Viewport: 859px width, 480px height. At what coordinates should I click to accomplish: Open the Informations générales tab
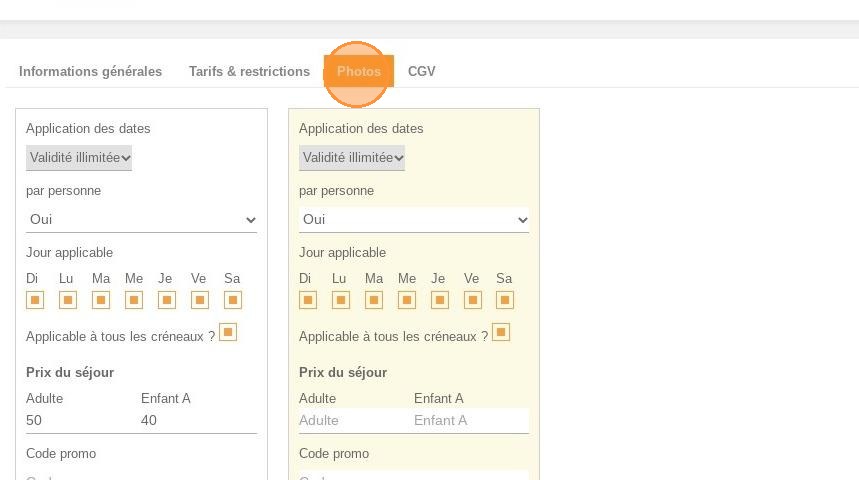click(x=90, y=71)
